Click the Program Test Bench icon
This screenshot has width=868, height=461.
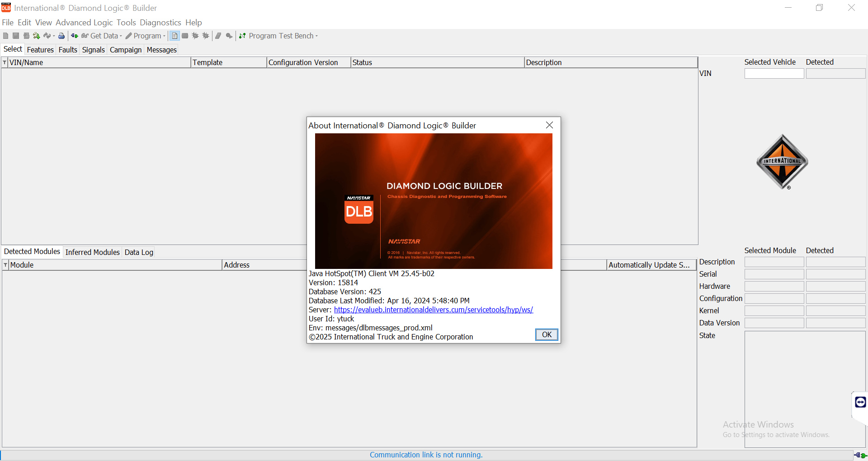point(243,36)
